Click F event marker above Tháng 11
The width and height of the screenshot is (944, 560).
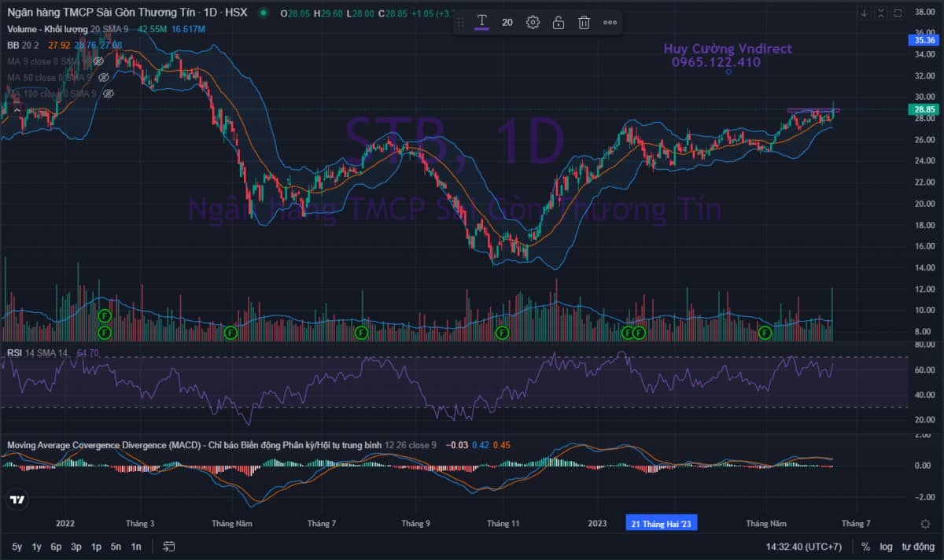[x=502, y=333]
